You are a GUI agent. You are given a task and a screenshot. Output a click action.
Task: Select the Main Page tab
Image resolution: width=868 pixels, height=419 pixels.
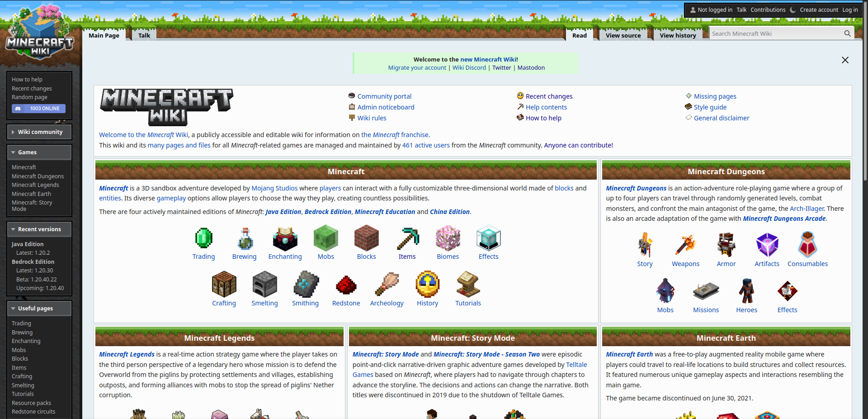(104, 35)
